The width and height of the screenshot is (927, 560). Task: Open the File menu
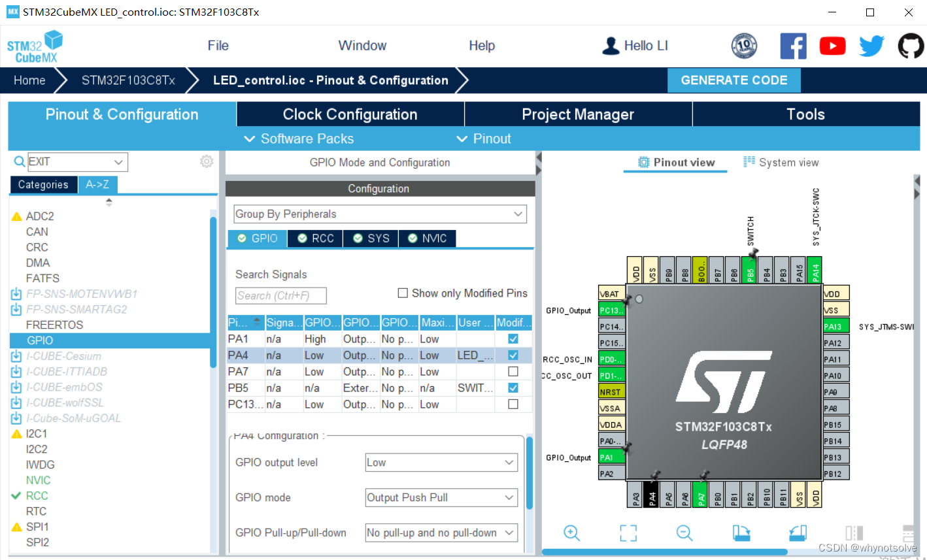[x=218, y=46]
